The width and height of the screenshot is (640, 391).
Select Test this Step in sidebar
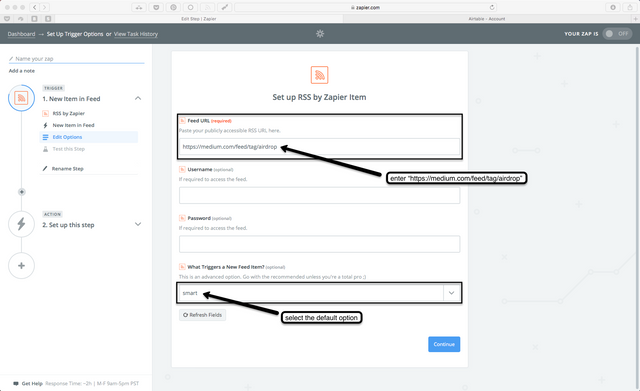69,149
